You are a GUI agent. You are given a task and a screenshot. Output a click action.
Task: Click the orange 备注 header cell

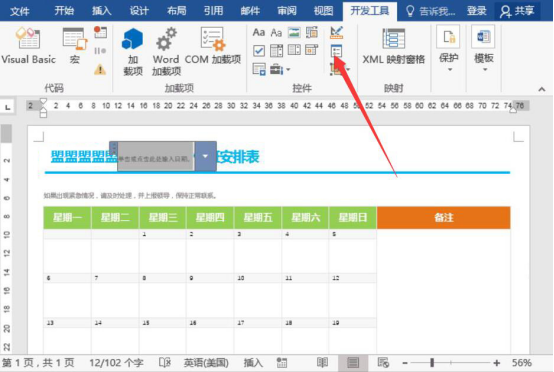444,217
